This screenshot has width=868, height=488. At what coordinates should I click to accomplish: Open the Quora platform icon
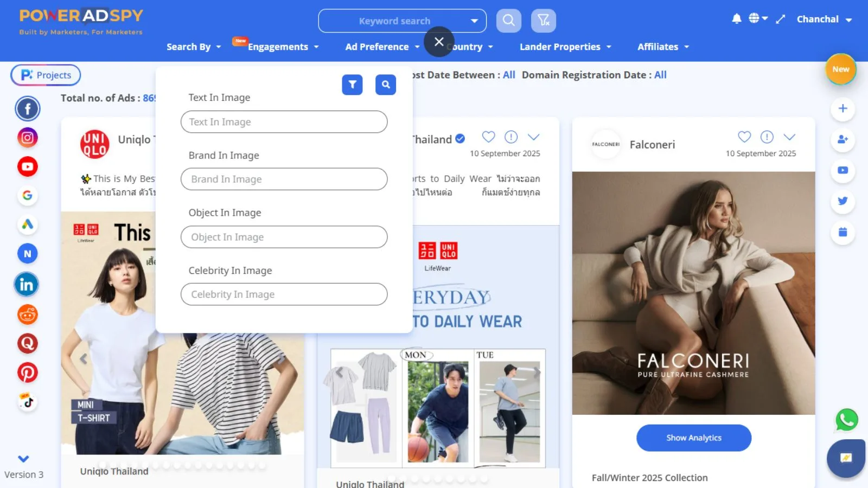(x=28, y=343)
